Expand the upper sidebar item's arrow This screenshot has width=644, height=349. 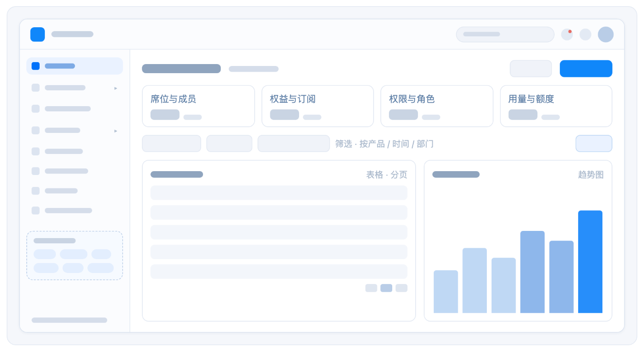(x=116, y=88)
